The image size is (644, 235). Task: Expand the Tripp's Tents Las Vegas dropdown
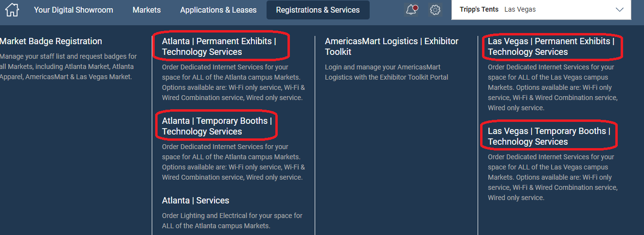point(541,10)
